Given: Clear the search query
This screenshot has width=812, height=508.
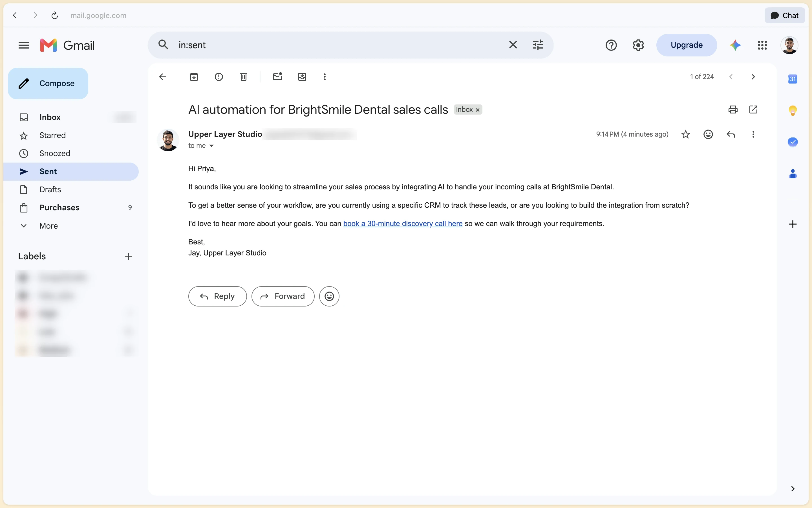Looking at the screenshot, I should tap(513, 45).
